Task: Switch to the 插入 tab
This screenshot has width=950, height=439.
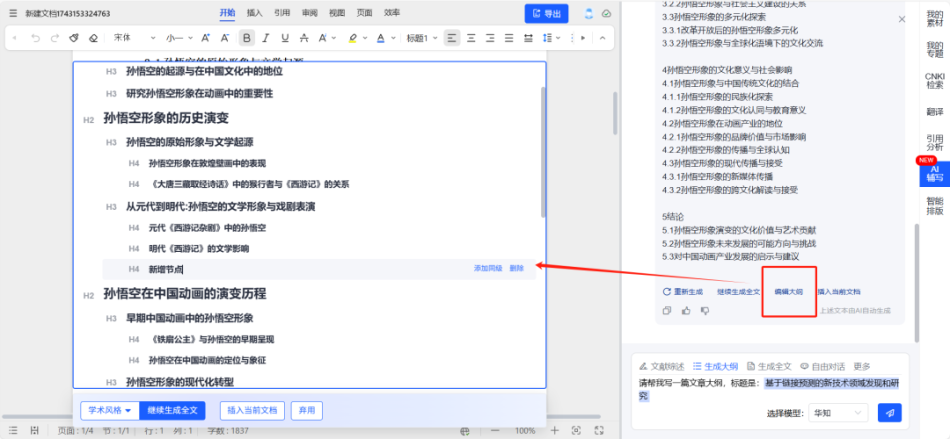Action: (254, 13)
